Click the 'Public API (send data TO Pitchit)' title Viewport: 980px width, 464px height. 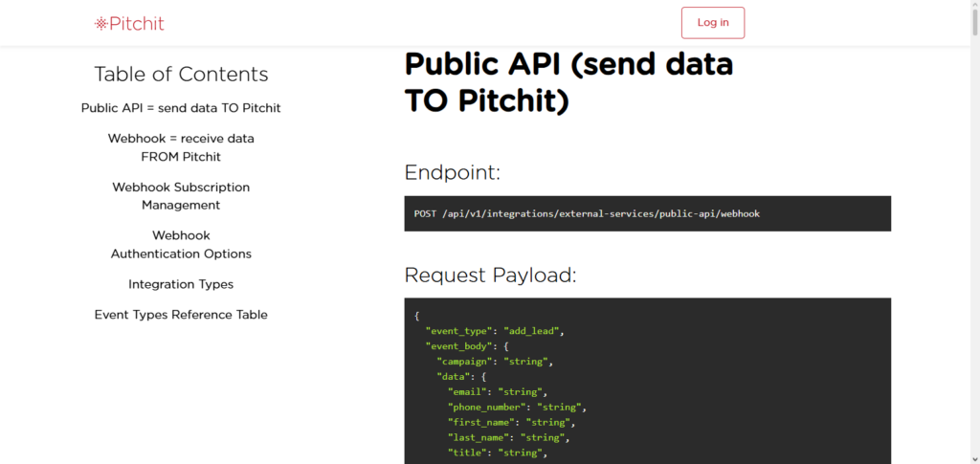tap(568, 83)
